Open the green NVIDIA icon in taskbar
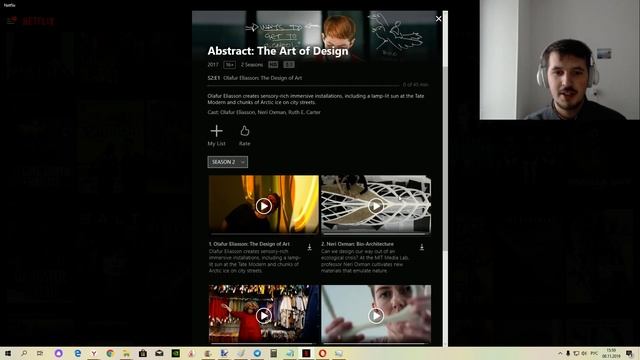 tap(176, 353)
